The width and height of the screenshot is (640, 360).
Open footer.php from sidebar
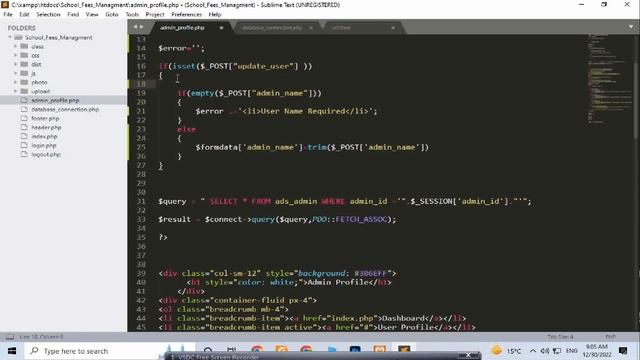[45, 118]
